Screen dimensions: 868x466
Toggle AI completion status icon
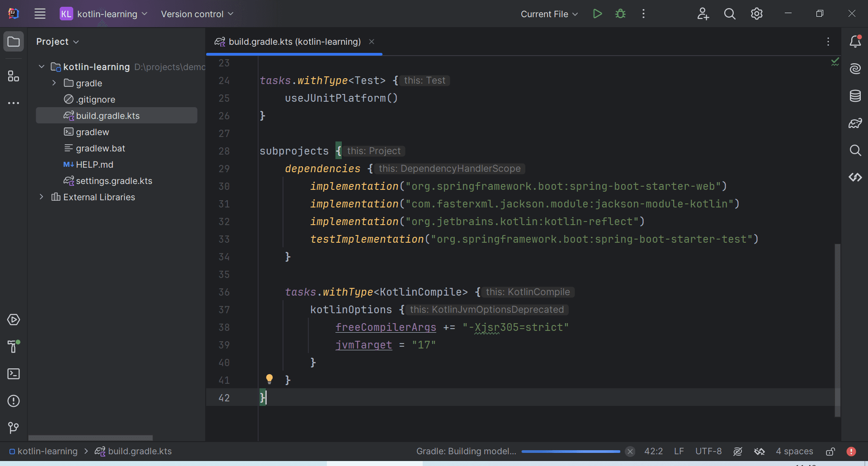point(738,451)
